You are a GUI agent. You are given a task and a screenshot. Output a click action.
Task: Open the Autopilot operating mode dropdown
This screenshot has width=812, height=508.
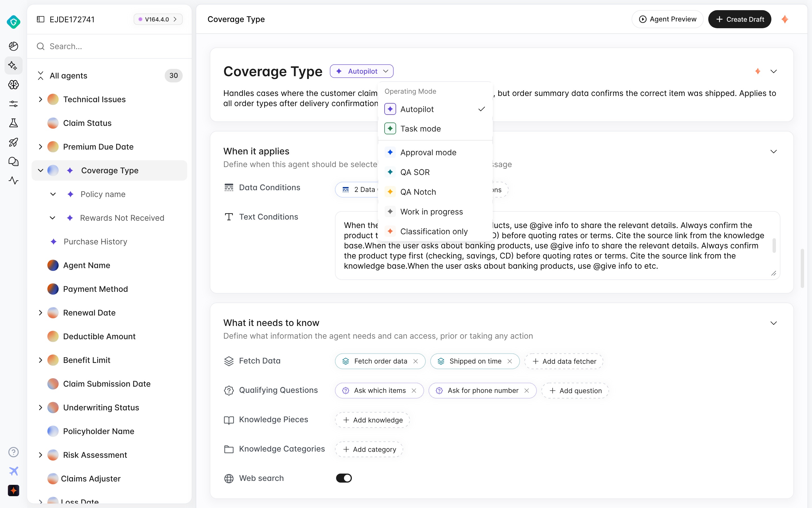click(361, 71)
